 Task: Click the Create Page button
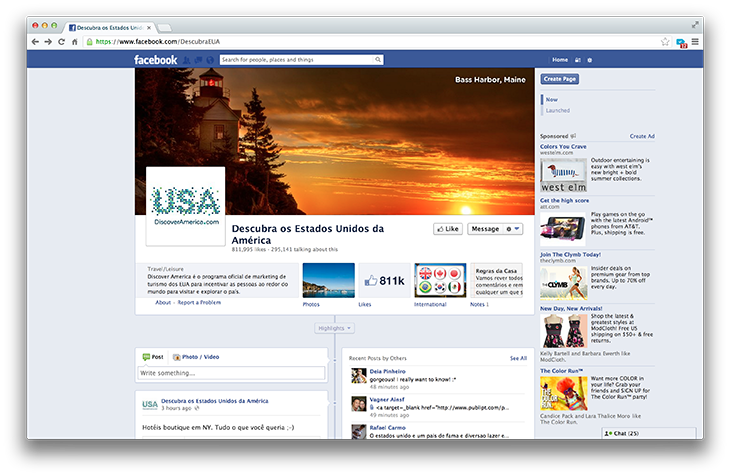tap(559, 78)
